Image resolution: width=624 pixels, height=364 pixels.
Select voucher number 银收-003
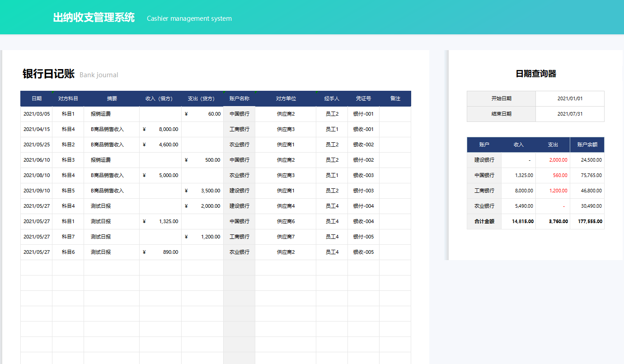point(364,175)
